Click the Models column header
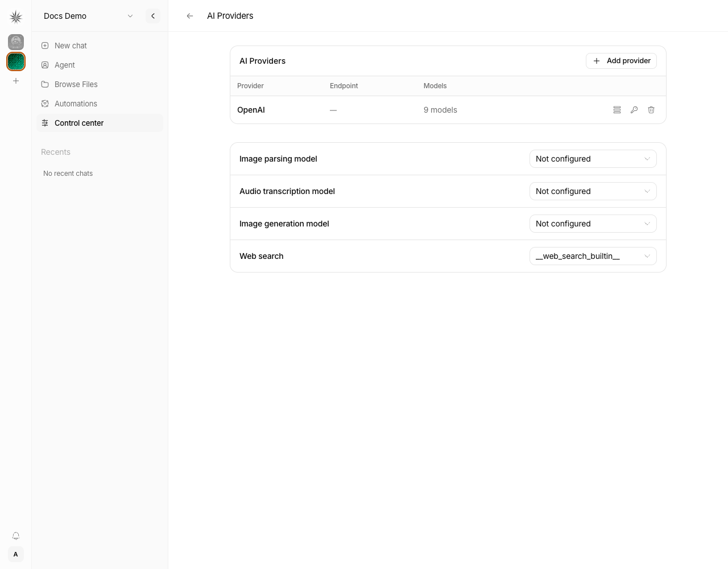728x569 pixels. (x=435, y=86)
